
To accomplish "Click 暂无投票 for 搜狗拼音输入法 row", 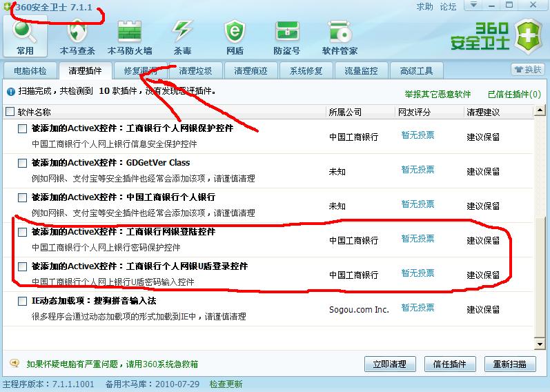I will [x=418, y=308].
